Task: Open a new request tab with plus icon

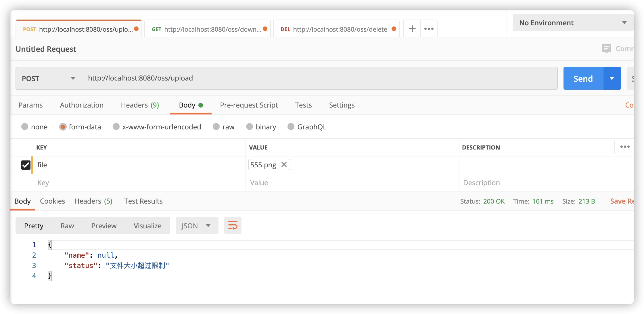Action: tap(412, 29)
